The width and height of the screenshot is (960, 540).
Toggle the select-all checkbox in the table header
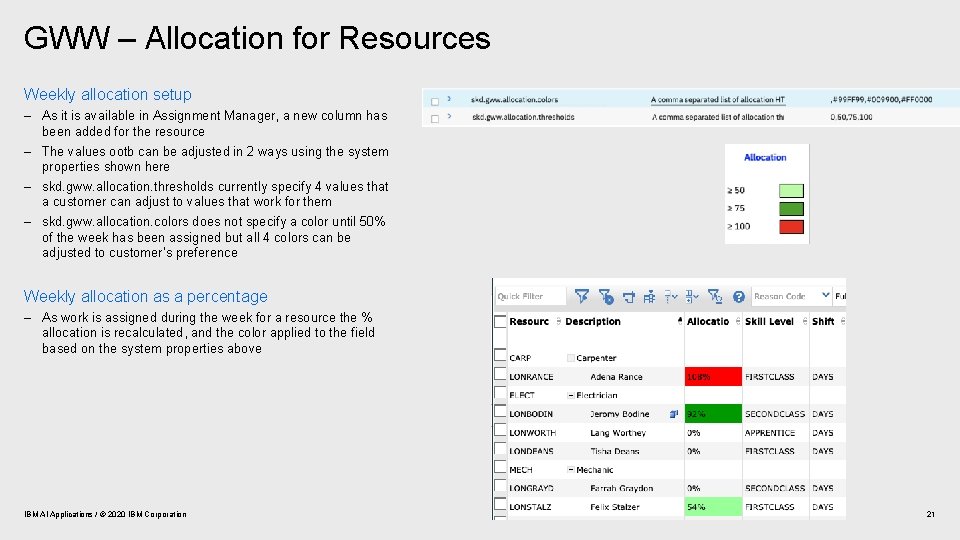coord(500,321)
